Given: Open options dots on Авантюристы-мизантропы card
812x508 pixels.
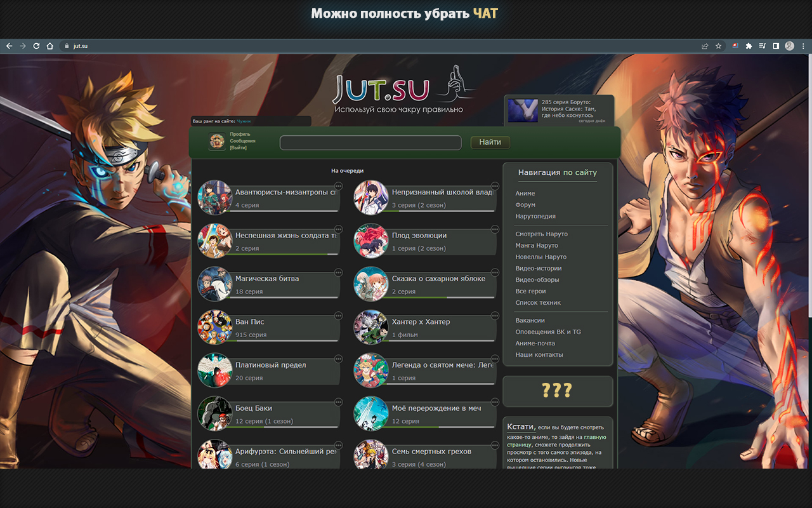Looking at the screenshot, I should (x=339, y=186).
